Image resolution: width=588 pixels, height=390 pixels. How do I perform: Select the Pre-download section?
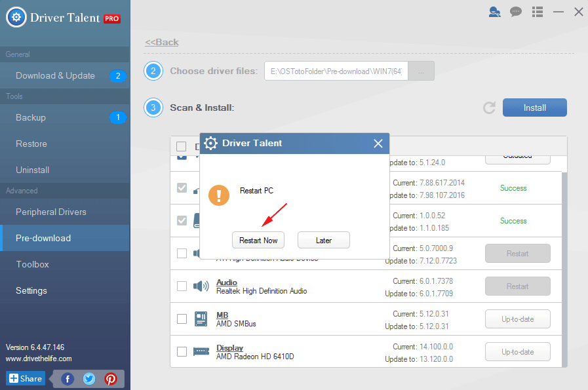click(64, 238)
